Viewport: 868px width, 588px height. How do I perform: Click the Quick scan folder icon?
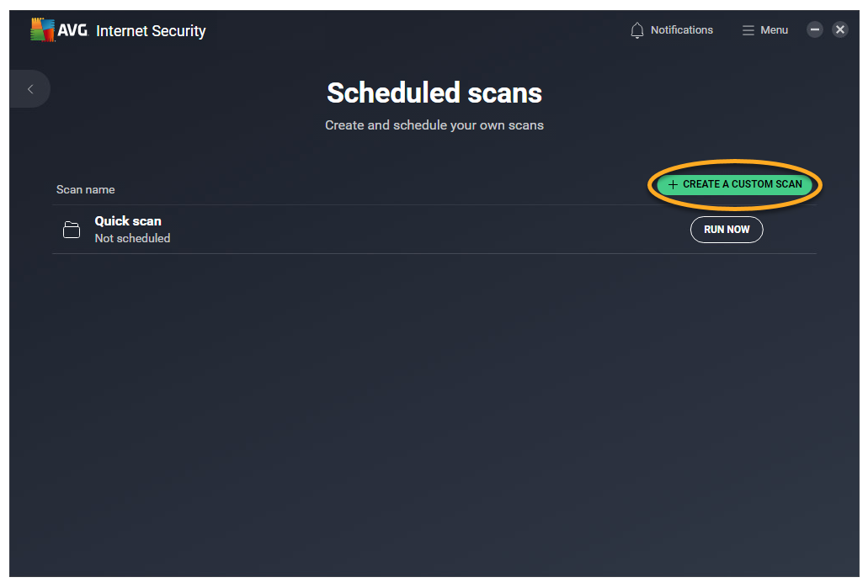pos(72,230)
